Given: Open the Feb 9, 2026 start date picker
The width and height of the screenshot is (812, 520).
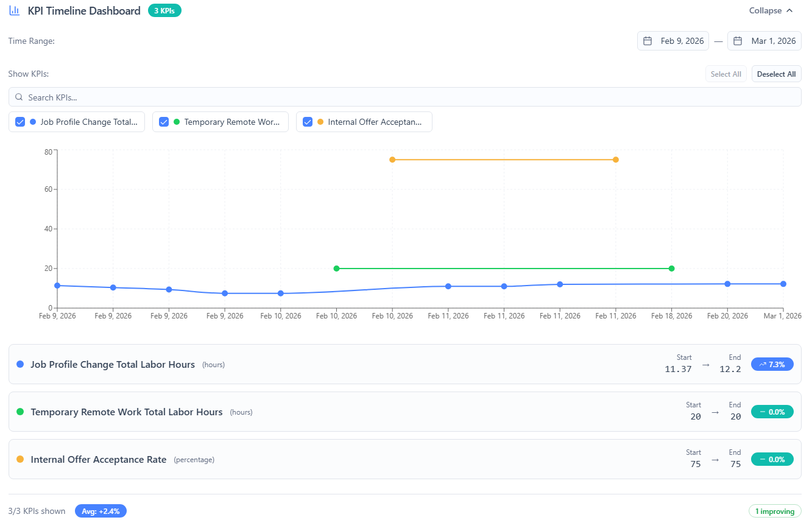Looking at the screenshot, I should tap(673, 40).
